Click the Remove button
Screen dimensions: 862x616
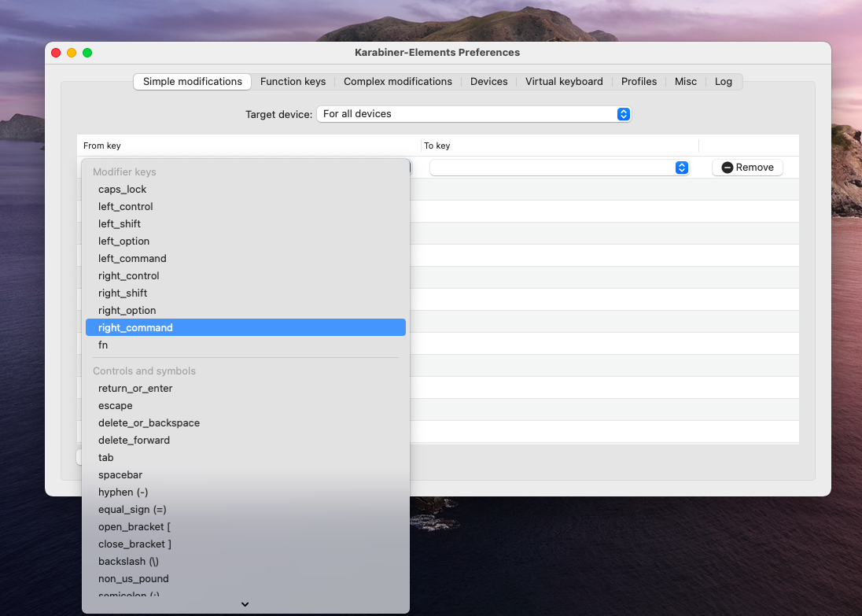[747, 168]
